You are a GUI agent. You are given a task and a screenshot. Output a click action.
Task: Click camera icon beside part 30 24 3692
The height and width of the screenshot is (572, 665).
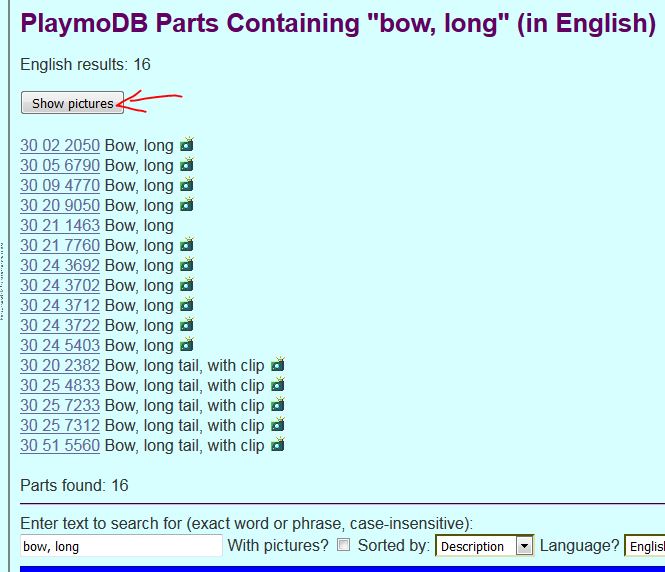click(186, 265)
